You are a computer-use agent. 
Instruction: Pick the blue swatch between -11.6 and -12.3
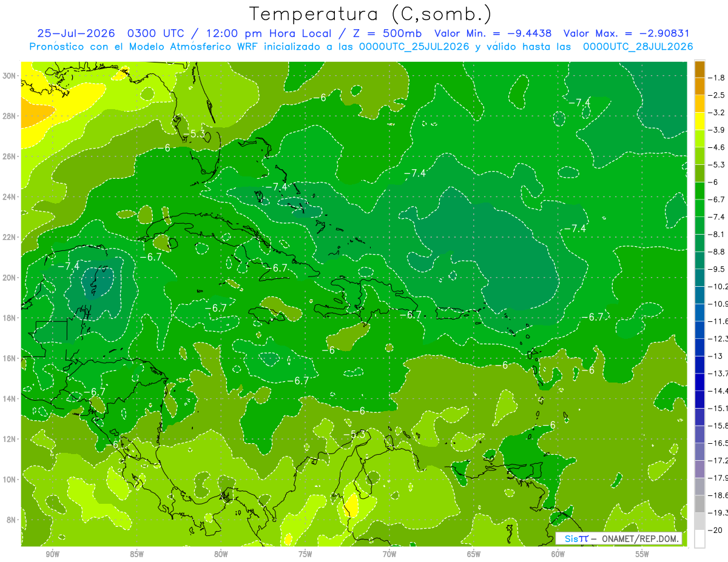(x=699, y=329)
